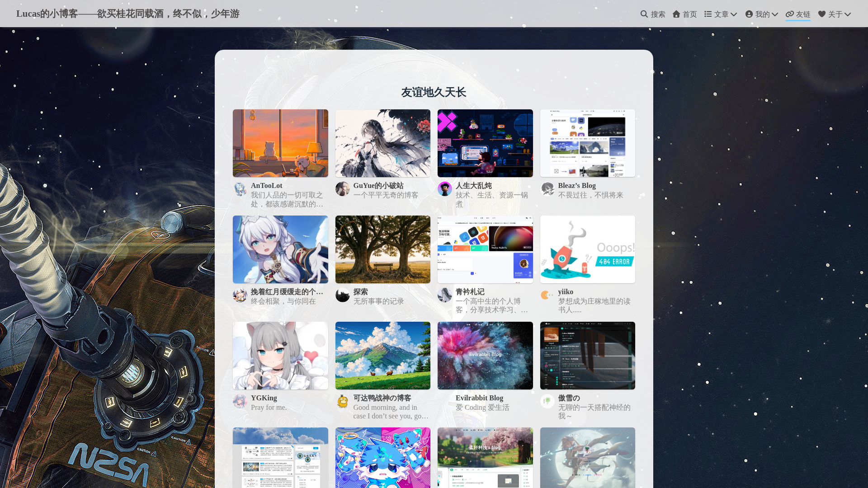The width and height of the screenshot is (868, 488).
Task: Open the 可达鸭战神 mountain landscape thumbnail
Action: tap(383, 356)
